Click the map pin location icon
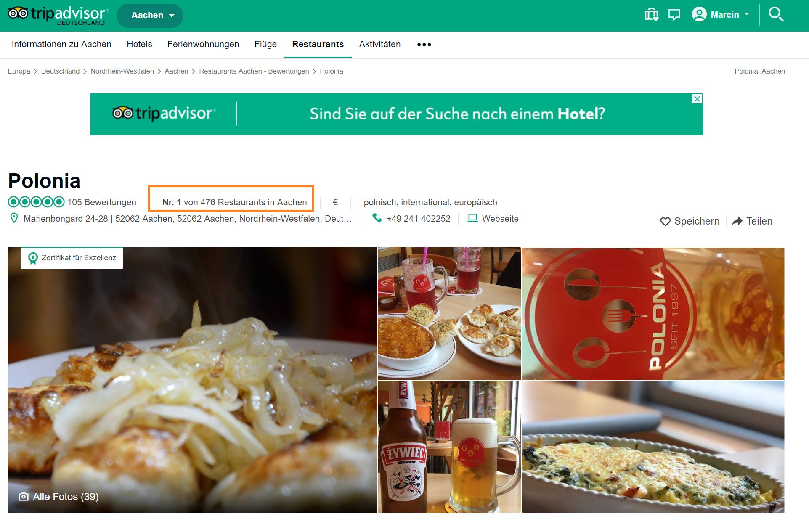The image size is (809, 532). point(14,218)
